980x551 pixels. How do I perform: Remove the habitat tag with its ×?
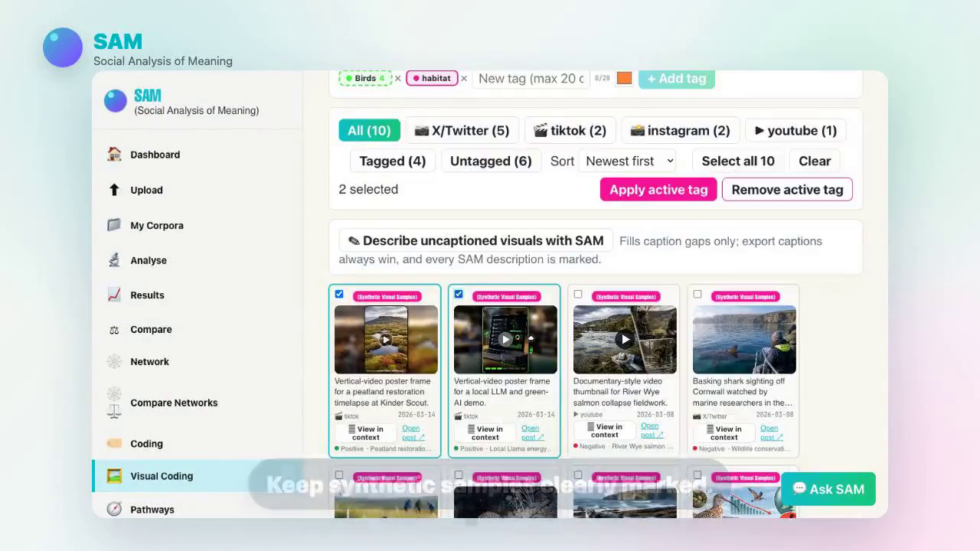coord(464,78)
